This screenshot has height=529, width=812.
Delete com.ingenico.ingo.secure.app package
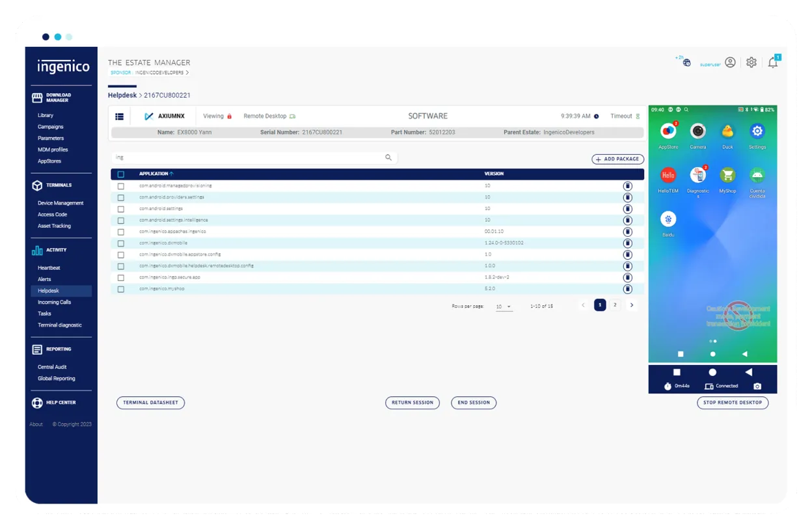pyautogui.click(x=627, y=277)
